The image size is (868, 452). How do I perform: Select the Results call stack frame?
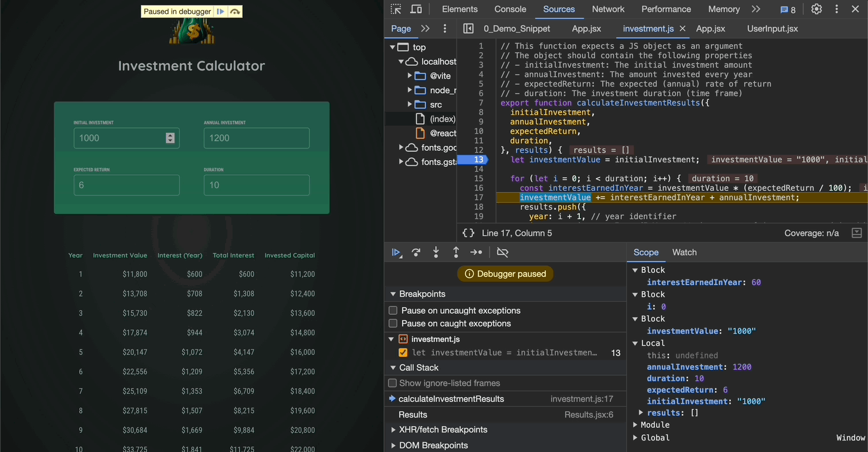pyautogui.click(x=505, y=415)
